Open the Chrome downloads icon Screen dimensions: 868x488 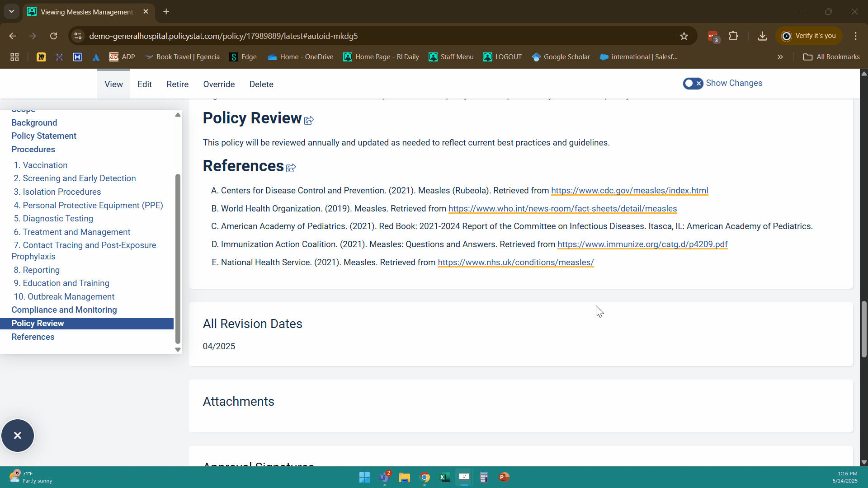click(762, 36)
